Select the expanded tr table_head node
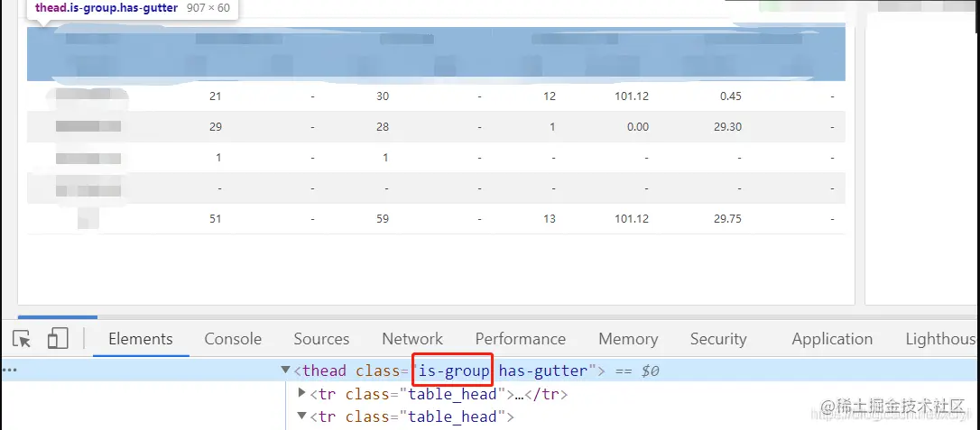 411,416
